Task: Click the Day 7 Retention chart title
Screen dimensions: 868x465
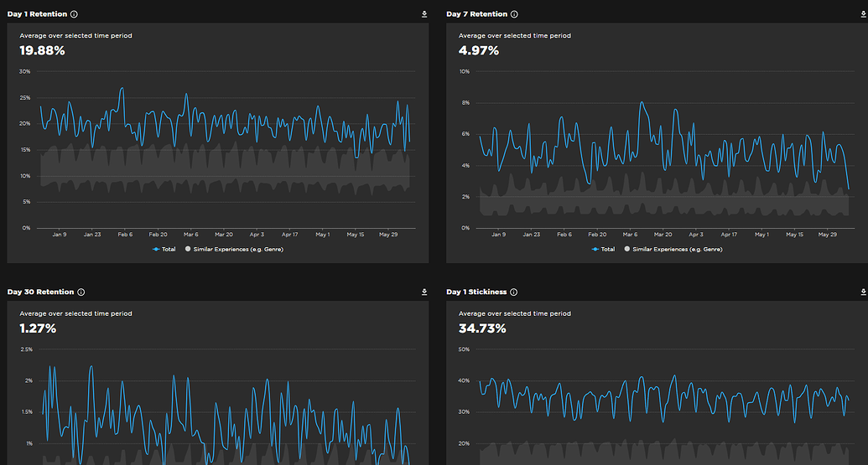Action: click(476, 14)
